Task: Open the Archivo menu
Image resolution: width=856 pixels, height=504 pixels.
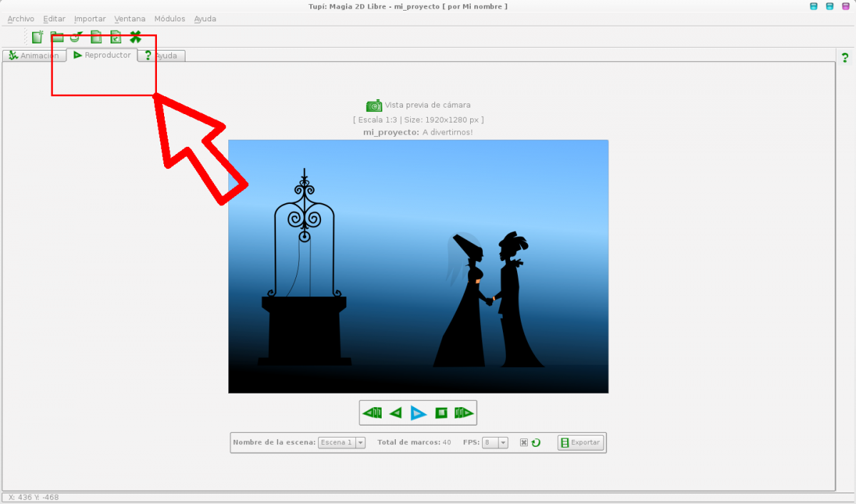Action: (21, 19)
